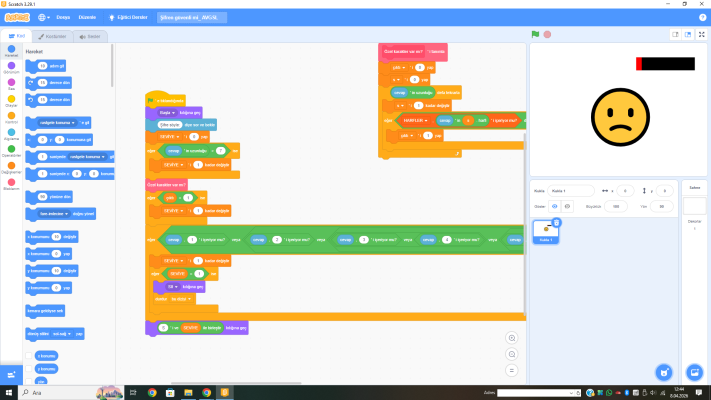
Task: Open the Dosya menu
Action: click(64, 17)
